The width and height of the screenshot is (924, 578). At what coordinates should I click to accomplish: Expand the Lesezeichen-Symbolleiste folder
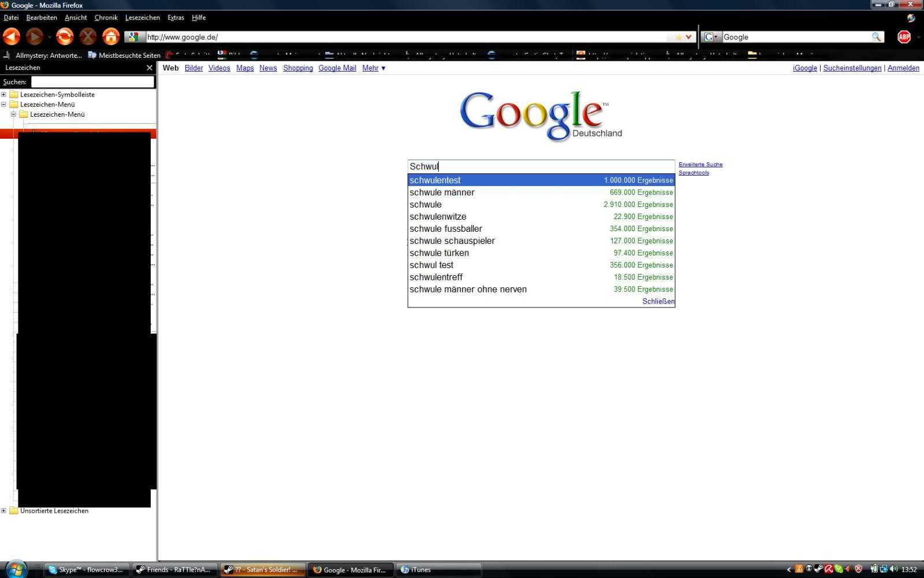3,94
